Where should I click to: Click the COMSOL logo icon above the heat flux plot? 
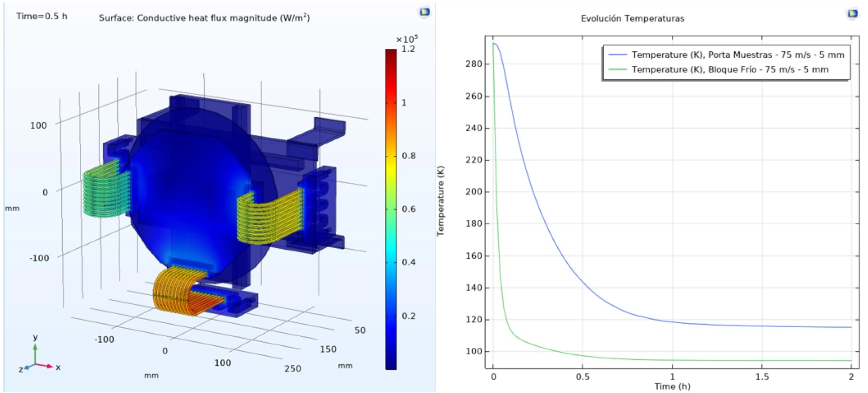click(424, 12)
